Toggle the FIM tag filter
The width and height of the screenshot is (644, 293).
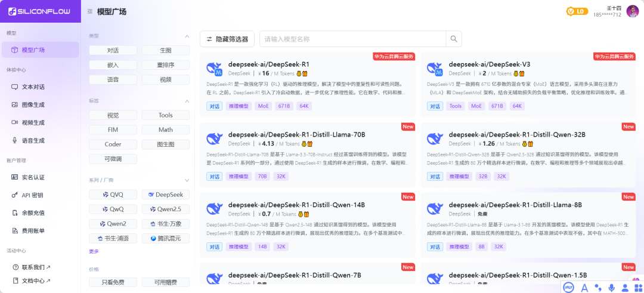(x=113, y=129)
